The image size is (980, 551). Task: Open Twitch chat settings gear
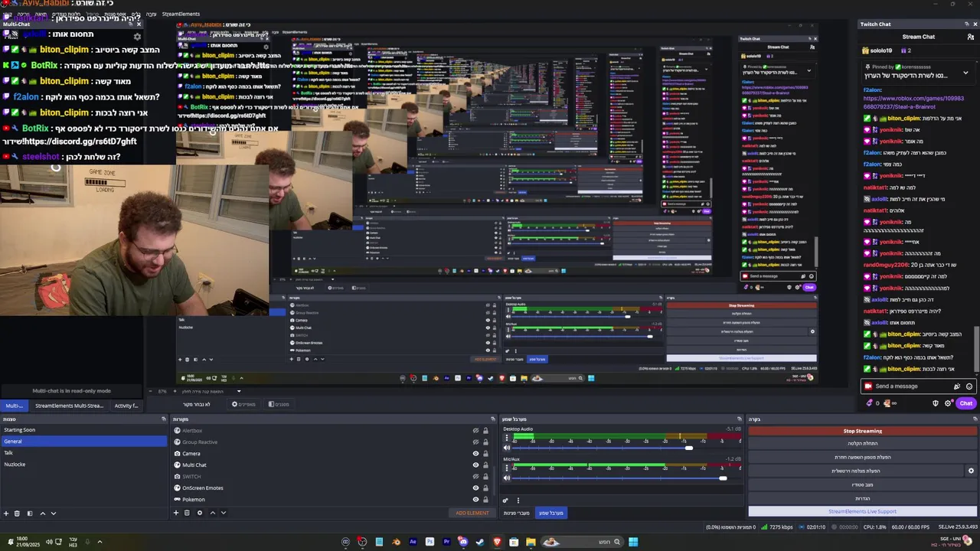pos(949,403)
